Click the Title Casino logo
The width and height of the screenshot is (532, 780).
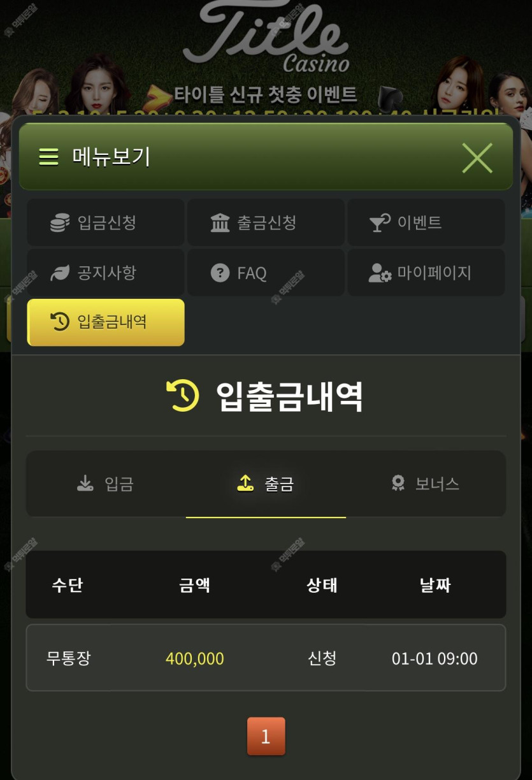[266, 37]
